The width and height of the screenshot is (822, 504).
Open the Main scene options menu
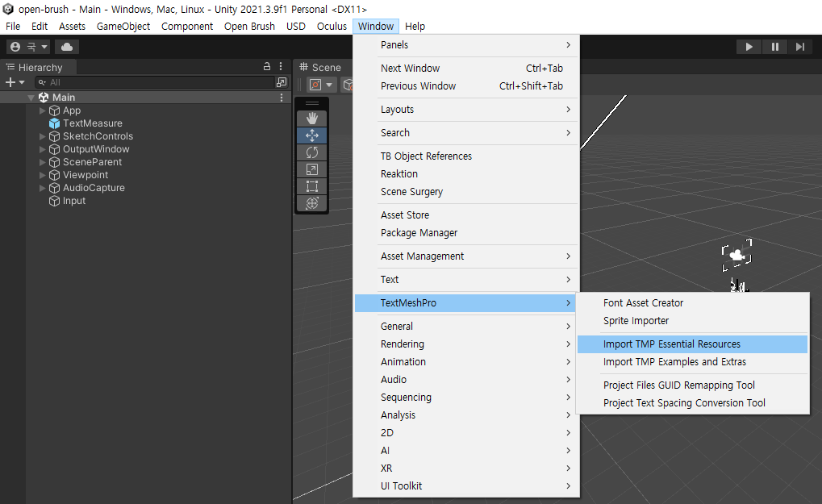point(282,98)
